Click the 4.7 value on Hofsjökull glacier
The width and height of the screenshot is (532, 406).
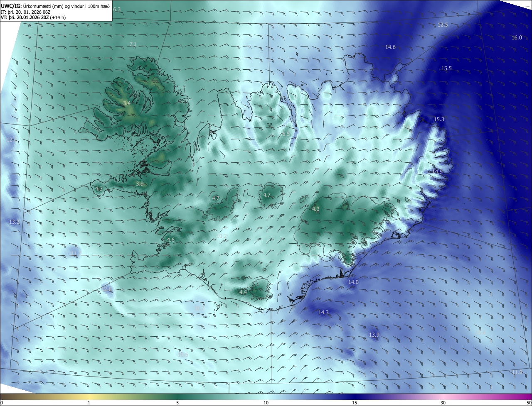tap(267, 195)
